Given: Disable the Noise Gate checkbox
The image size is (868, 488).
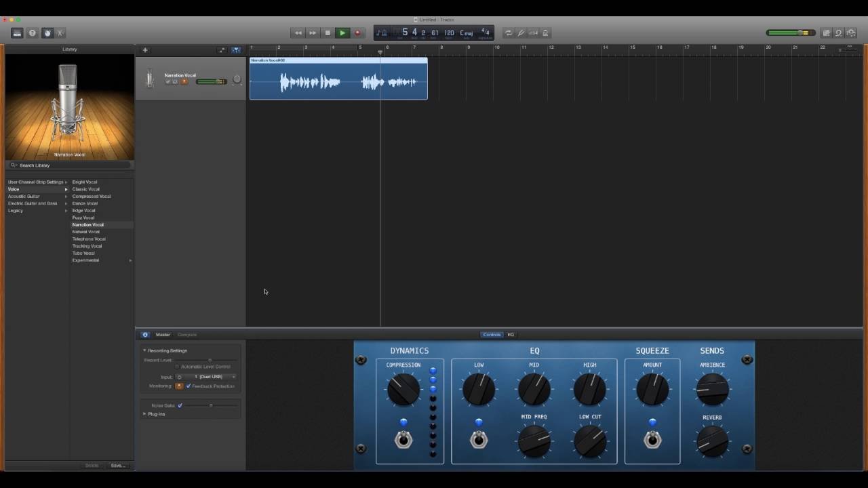Looking at the screenshot, I should click(180, 405).
